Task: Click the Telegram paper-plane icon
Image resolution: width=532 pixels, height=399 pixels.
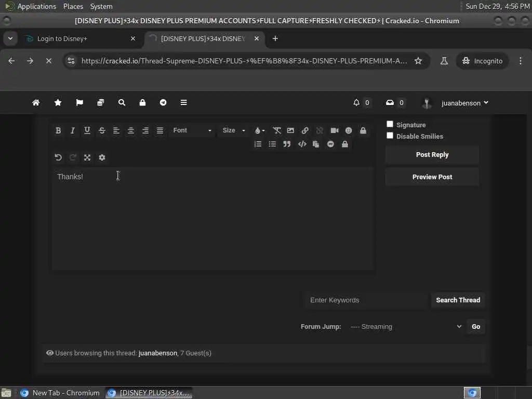Action: coord(163,102)
